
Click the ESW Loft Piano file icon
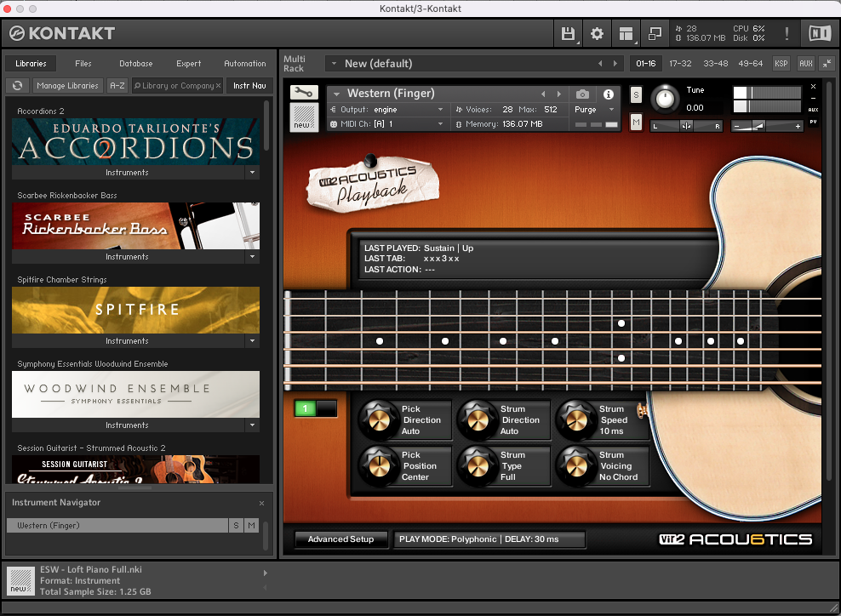(21, 581)
